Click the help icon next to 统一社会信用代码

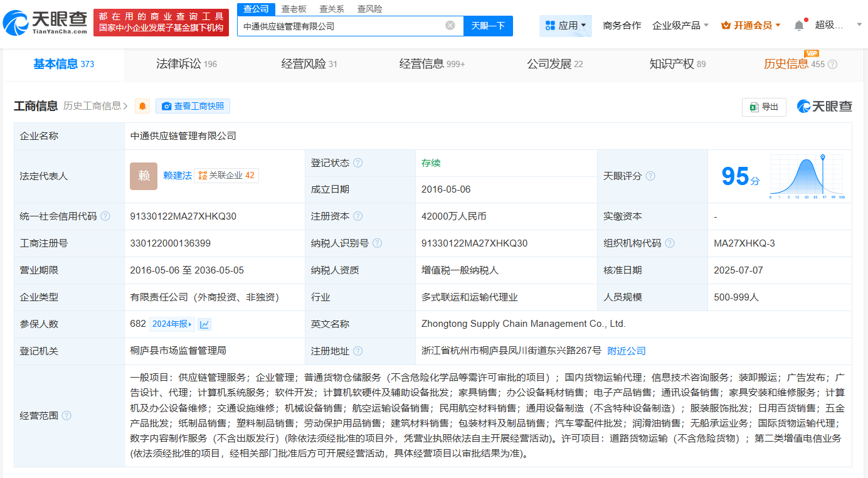pyautogui.click(x=105, y=216)
